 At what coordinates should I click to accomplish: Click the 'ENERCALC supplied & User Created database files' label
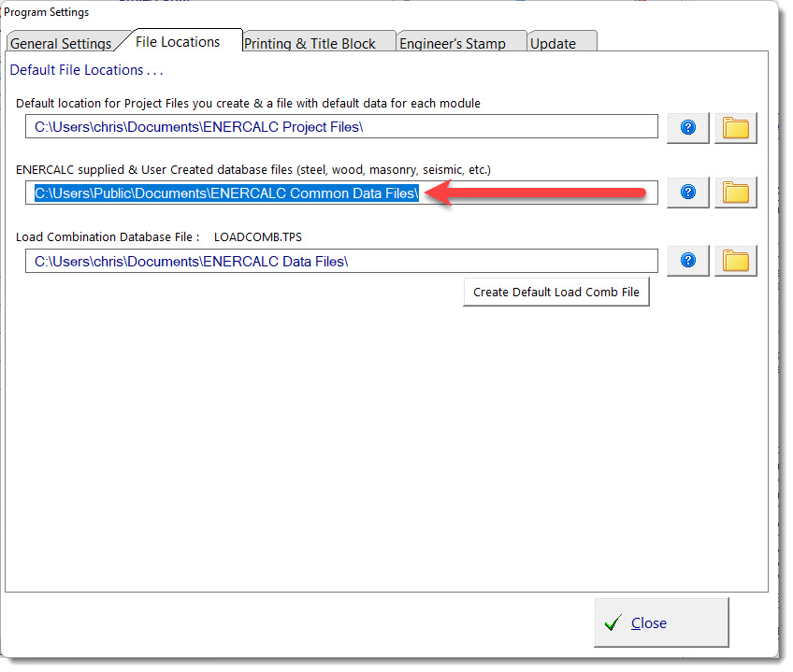click(x=252, y=170)
